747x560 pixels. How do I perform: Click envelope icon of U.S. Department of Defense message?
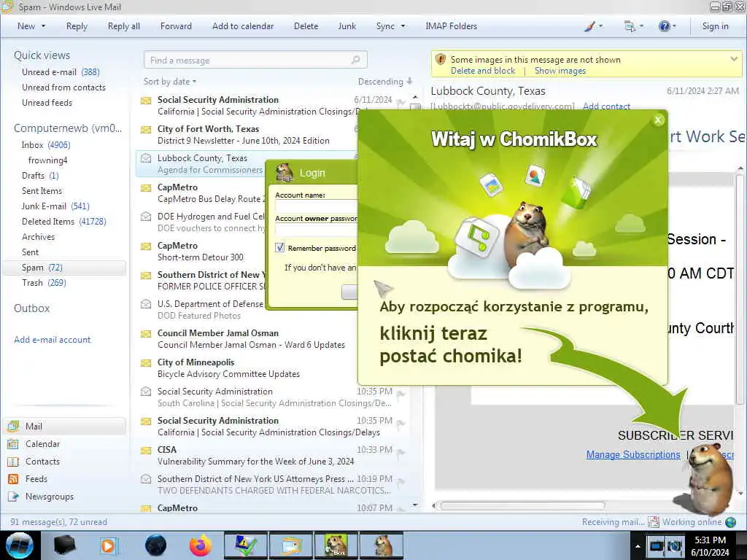pos(146,304)
